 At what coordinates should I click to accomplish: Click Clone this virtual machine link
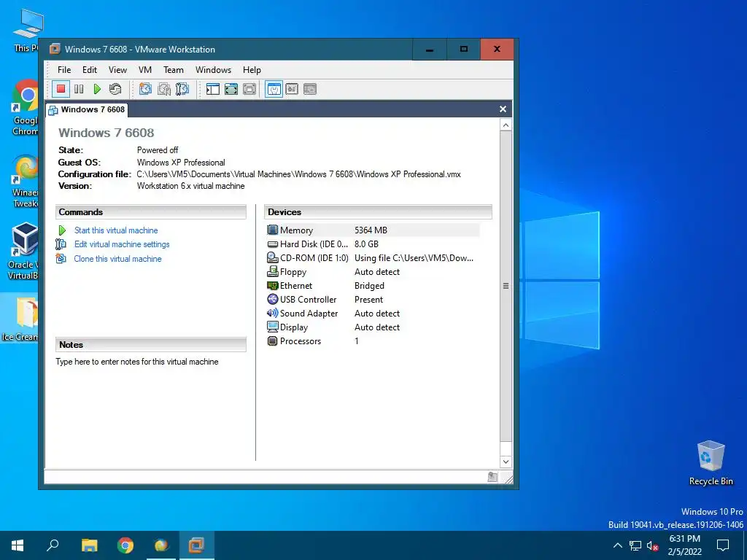[x=117, y=259]
